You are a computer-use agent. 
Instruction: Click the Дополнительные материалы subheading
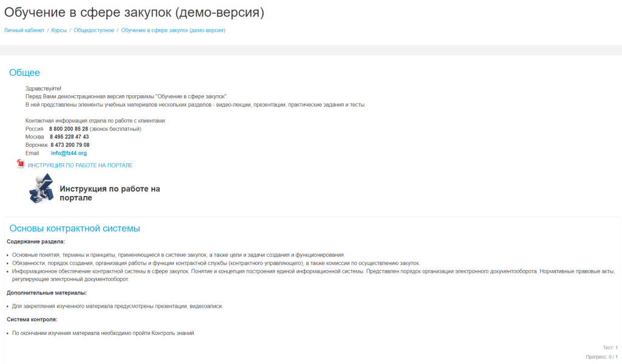click(x=47, y=293)
